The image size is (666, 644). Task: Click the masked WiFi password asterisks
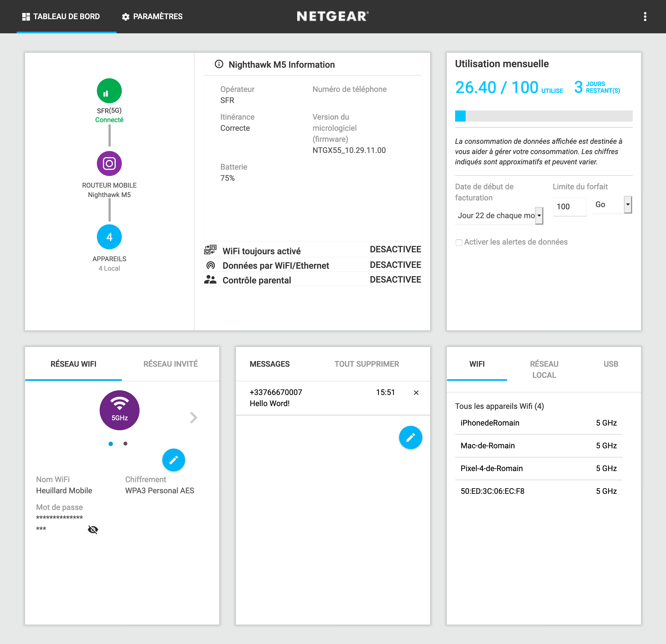click(x=59, y=523)
